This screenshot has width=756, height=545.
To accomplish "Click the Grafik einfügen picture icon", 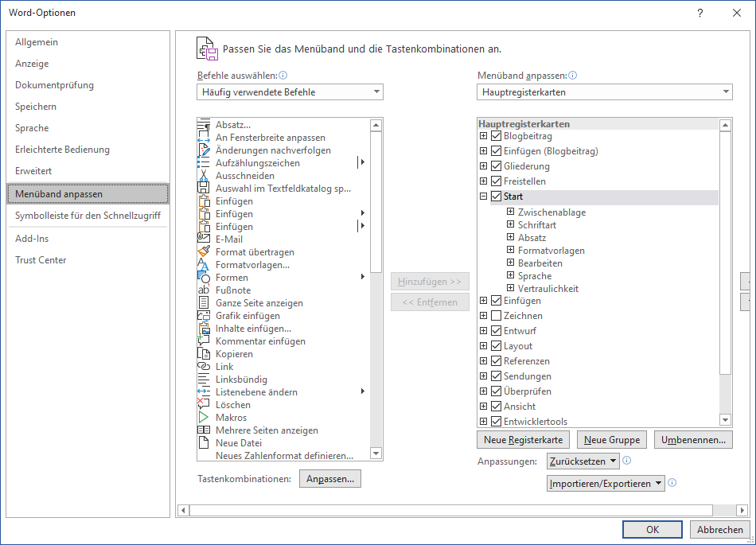I will [204, 316].
